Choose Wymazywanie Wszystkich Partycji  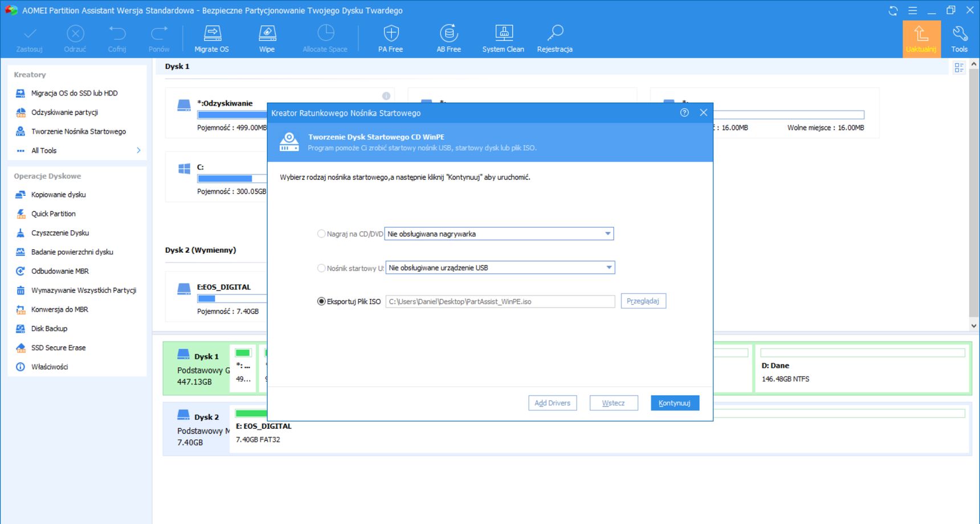(84, 290)
